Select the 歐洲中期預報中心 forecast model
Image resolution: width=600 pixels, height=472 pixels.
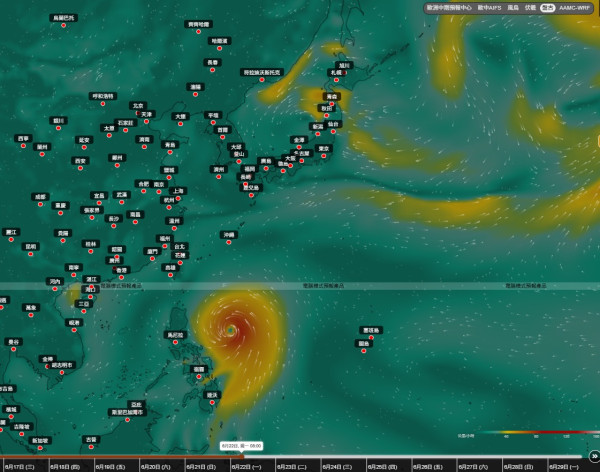tap(449, 8)
